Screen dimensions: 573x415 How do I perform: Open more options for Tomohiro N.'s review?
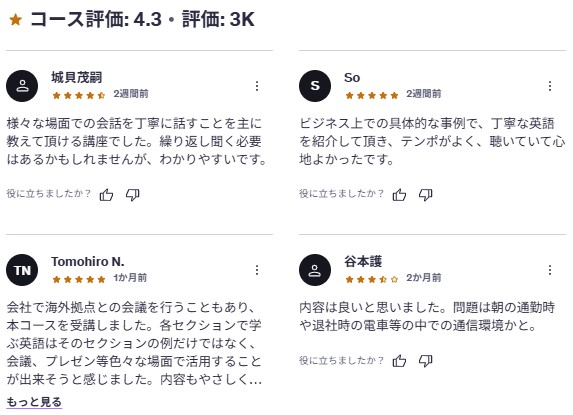click(257, 270)
